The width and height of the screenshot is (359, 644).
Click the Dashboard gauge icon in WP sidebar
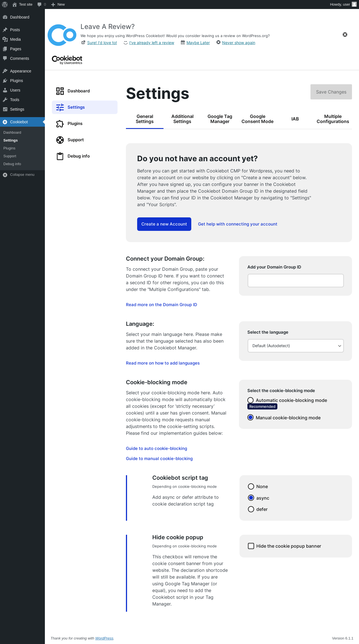(5, 17)
